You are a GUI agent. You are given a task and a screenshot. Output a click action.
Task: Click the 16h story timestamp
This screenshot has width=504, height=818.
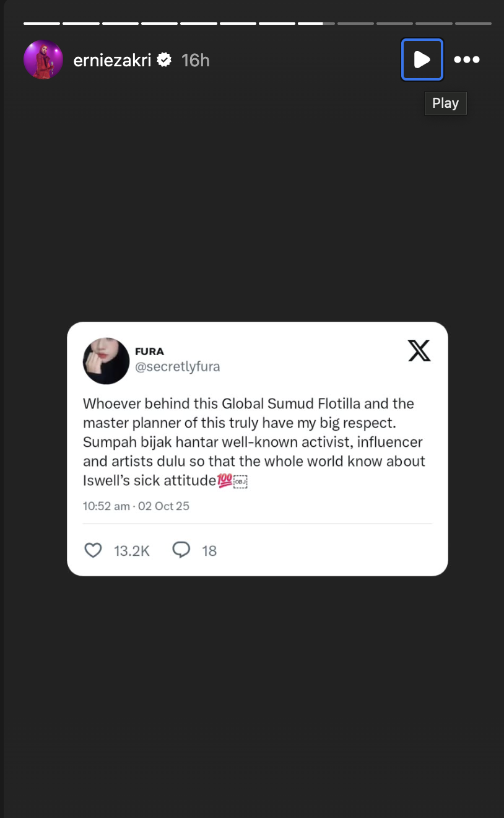point(196,60)
